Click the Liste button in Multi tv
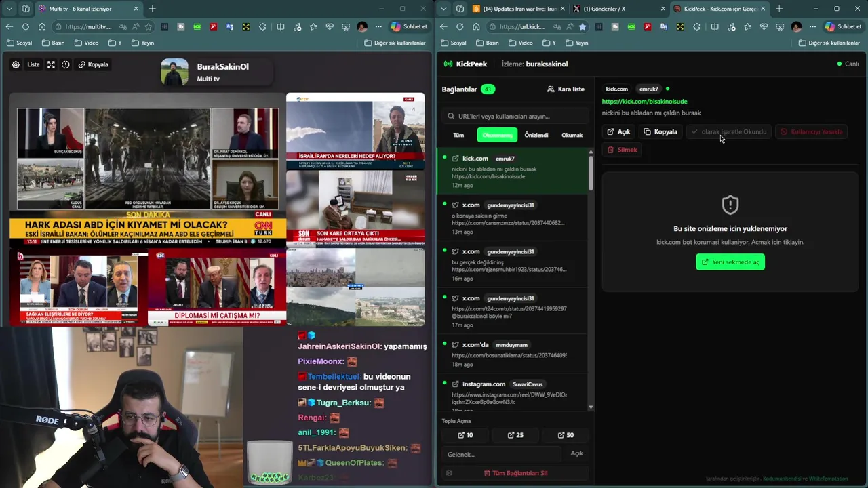868x488 pixels. tap(33, 64)
